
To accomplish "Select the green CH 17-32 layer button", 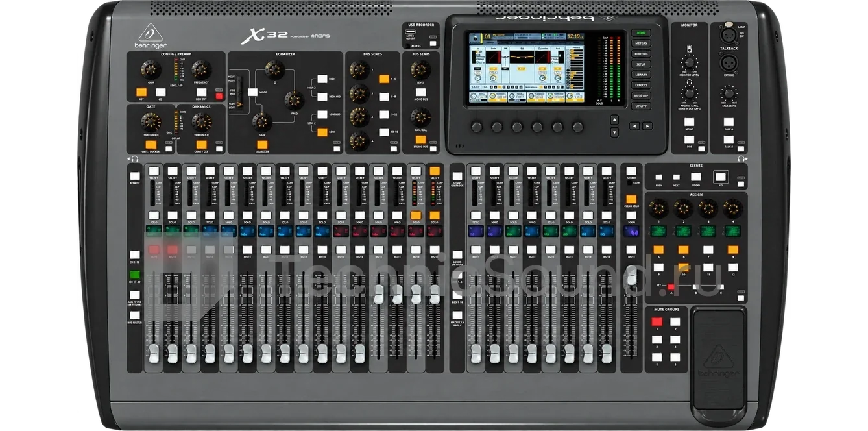I will (134, 275).
